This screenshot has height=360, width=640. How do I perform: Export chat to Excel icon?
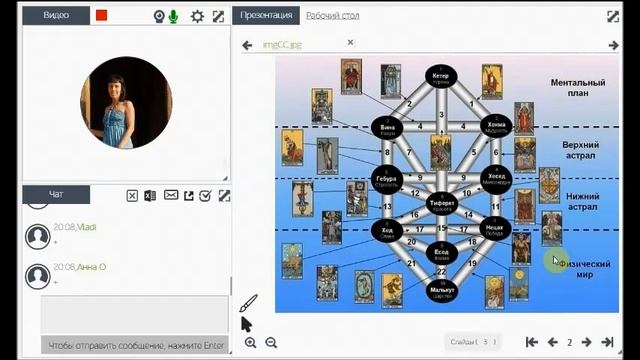point(150,196)
